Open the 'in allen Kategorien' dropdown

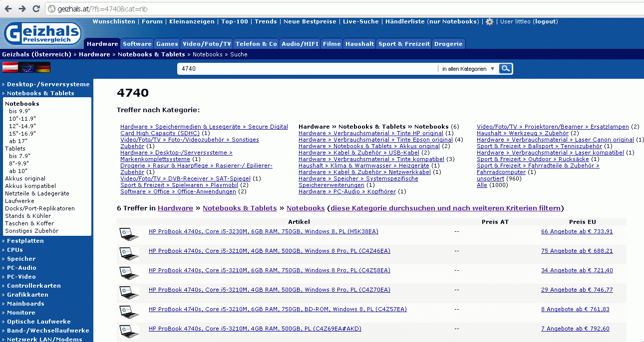(x=468, y=69)
